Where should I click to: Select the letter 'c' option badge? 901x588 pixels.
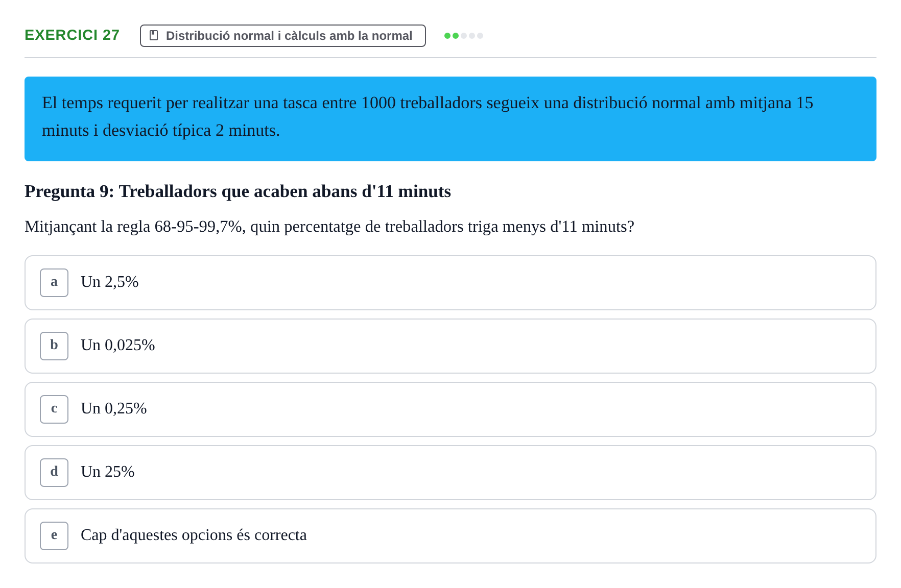point(54,409)
